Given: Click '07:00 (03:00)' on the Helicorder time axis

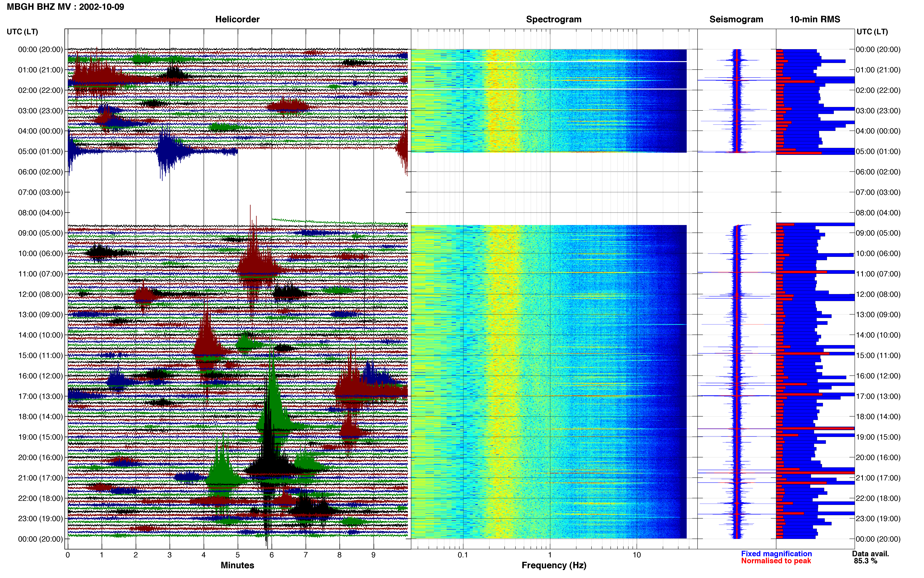Looking at the screenshot, I should point(41,192).
